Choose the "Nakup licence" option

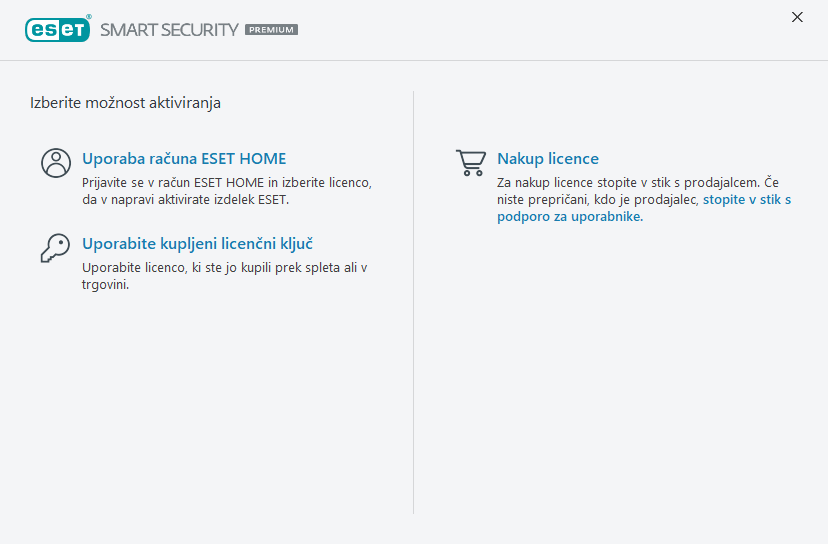coord(548,158)
